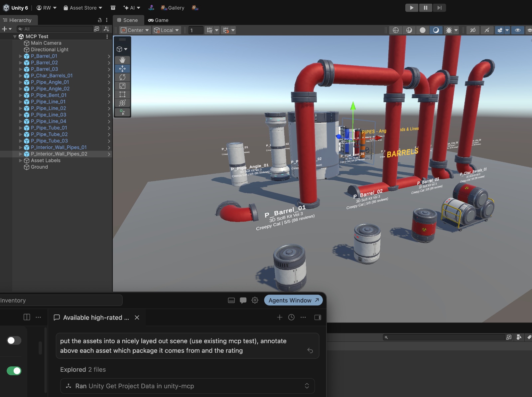Toggle the bottom panel layout icon
Image resolution: width=532 pixels, height=397 pixels.
(x=231, y=300)
